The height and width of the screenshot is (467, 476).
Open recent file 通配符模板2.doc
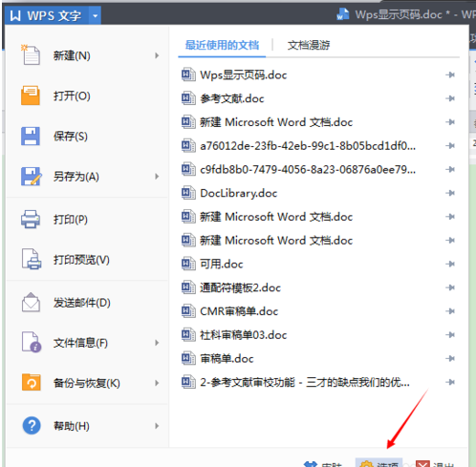240,287
